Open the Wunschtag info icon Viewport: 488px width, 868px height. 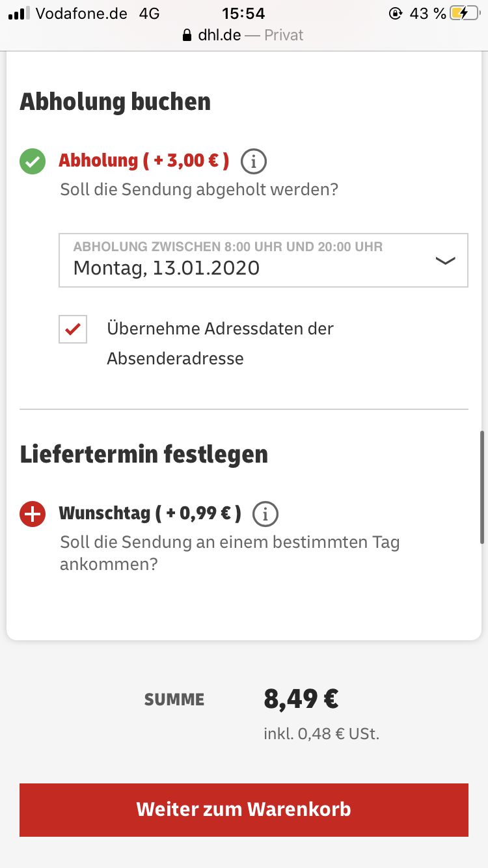265,514
